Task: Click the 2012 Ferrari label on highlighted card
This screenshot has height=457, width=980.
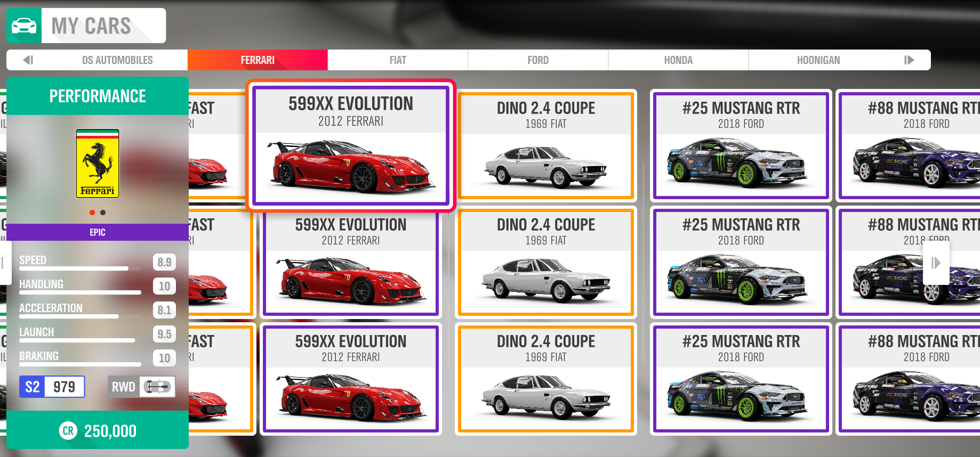Action: pyautogui.click(x=351, y=121)
